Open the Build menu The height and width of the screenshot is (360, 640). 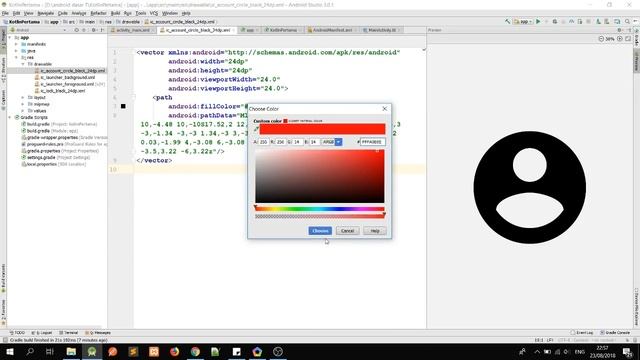116,13
